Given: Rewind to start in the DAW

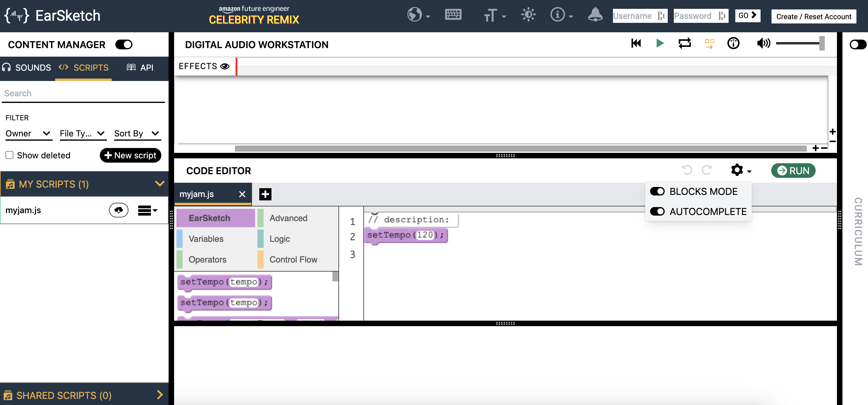Looking at the screenshot, I should pyautogui.click(x=636, y=43).
